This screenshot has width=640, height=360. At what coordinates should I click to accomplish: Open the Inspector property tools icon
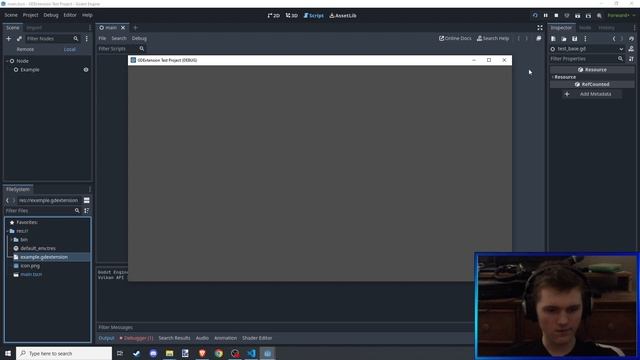631,59
